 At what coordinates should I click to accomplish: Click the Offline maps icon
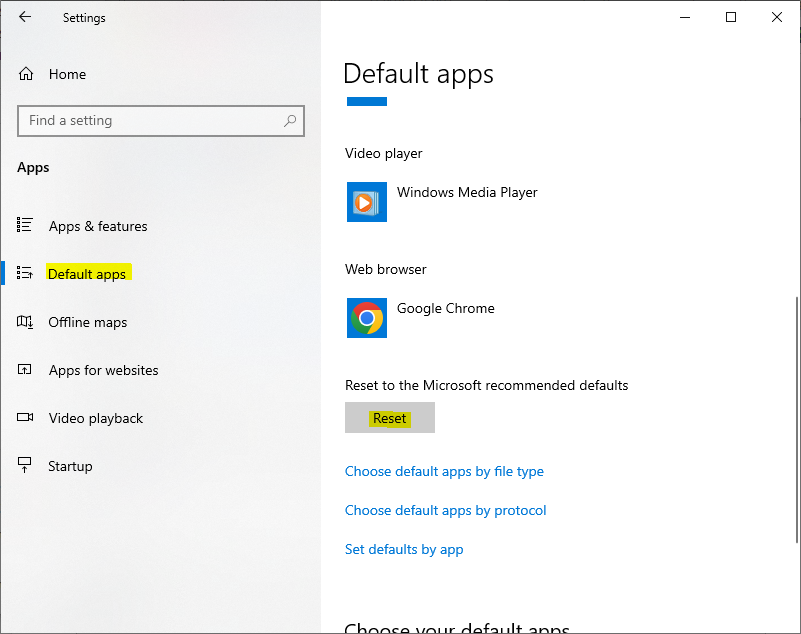coord(25,322)
